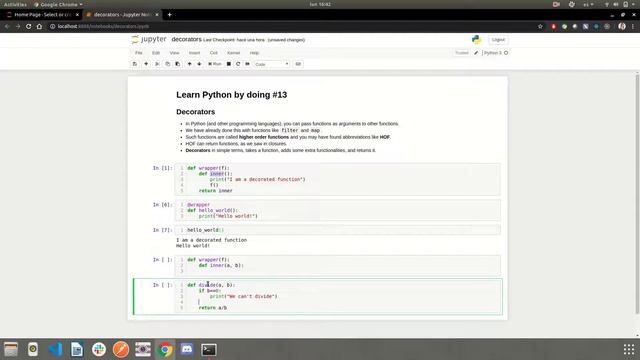The width and height of the screenshot is (640, 360).
Task: Show all applications grid icon
Action: click(629, 349)
